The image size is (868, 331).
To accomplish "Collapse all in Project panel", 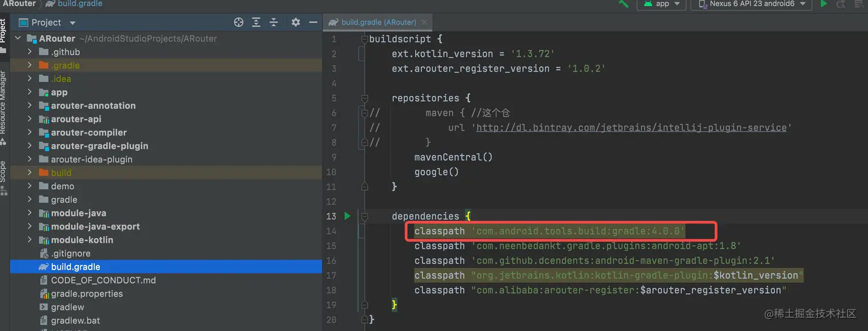I will (274, 22).
